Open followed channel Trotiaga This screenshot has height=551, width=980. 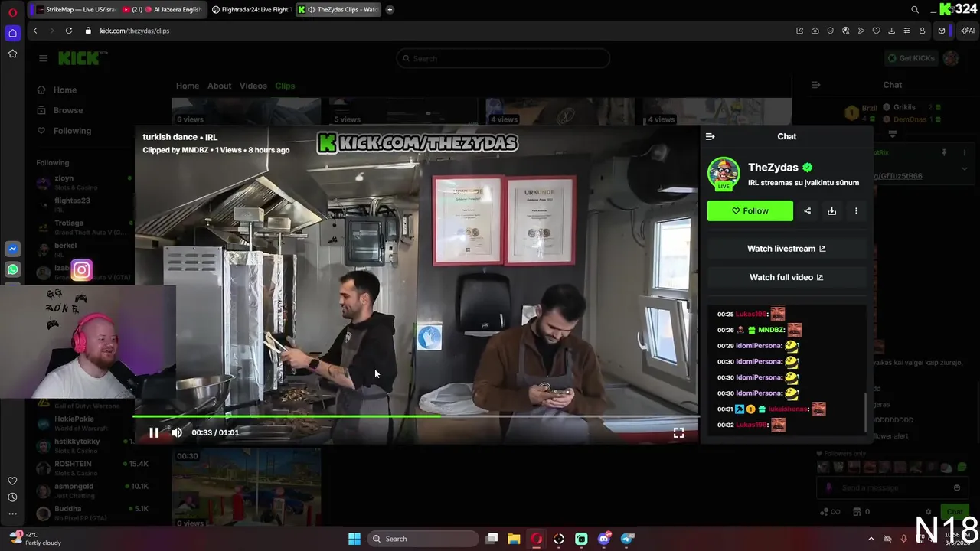(83, 227)
